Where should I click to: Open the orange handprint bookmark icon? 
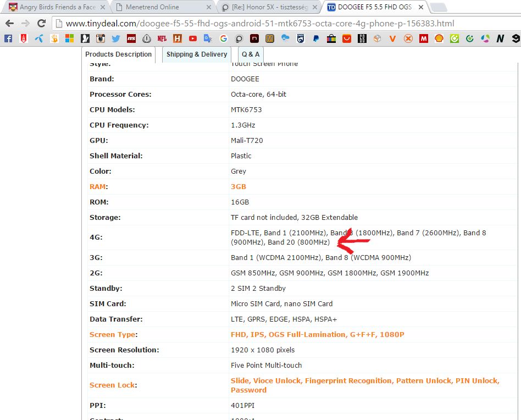click(x=54, y=38)
